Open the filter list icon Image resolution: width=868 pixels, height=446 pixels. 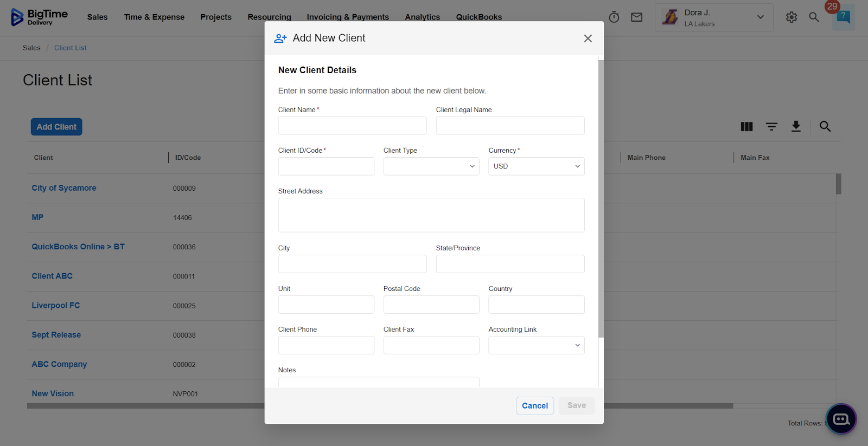click(x=771, y=127)
